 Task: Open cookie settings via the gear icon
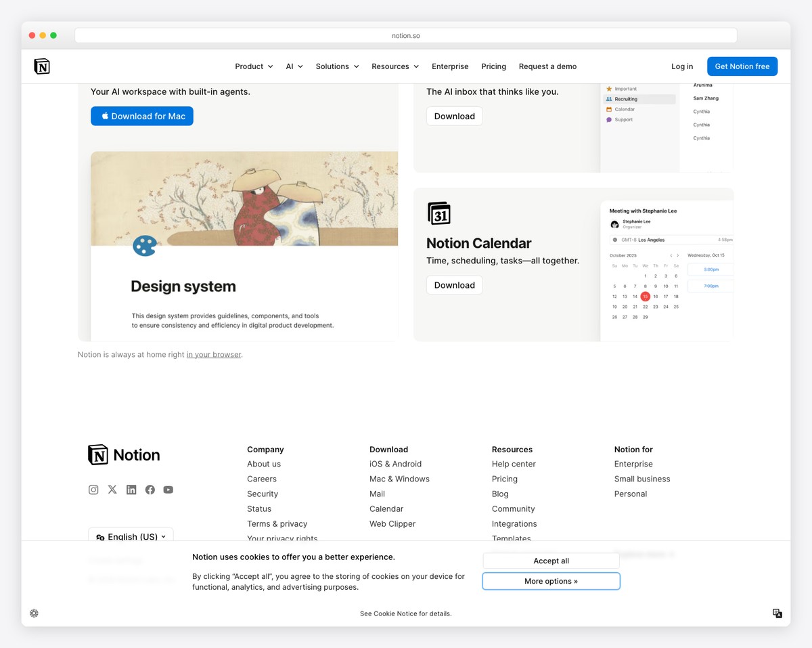tap(34, 613)
